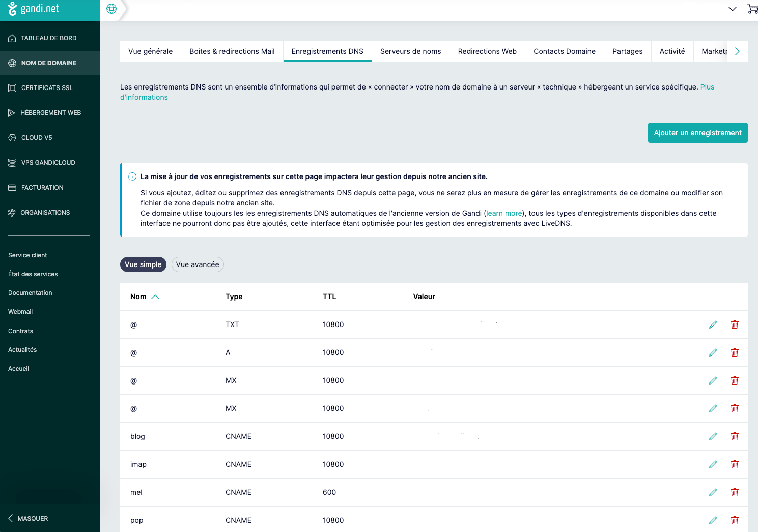Edit the pop CNAME record

tap(713, 520)
